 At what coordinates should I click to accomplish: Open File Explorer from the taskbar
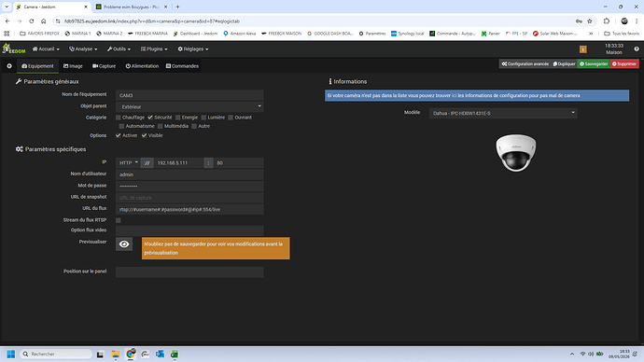[x=116, y=354]
